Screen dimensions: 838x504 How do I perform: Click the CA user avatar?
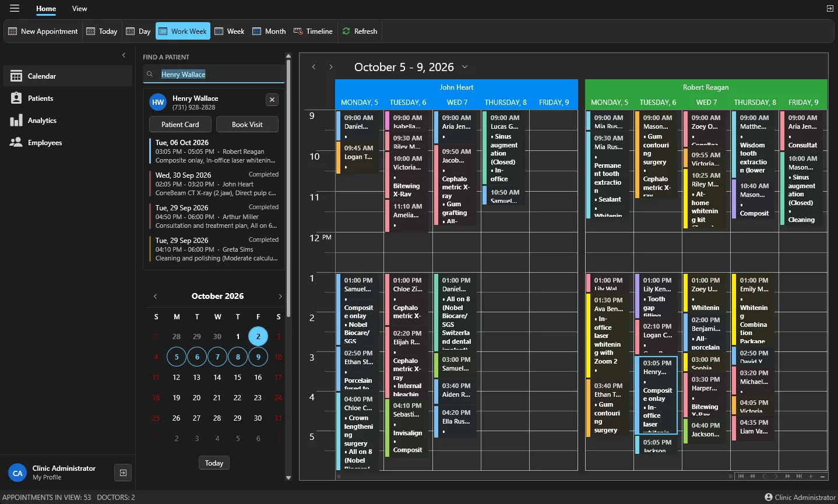coord(17,473)
